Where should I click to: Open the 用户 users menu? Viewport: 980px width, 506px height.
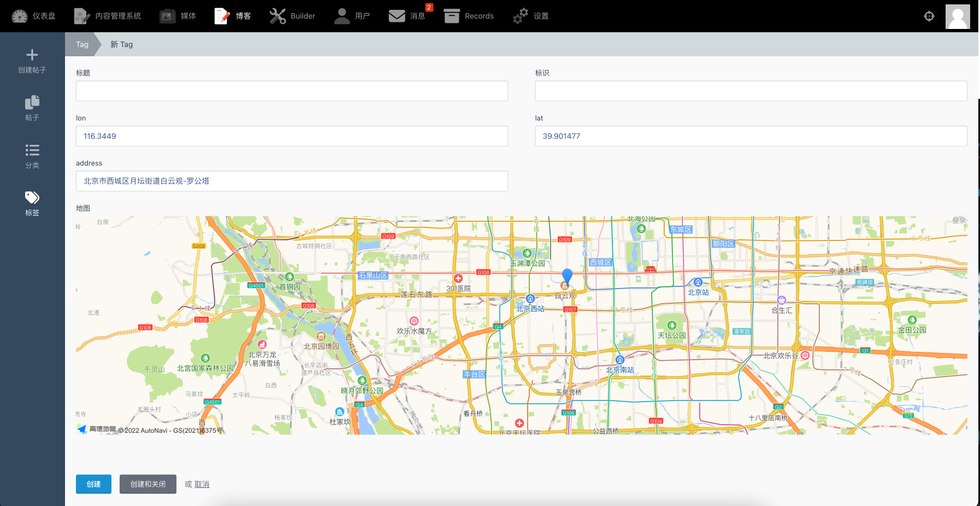pyautogui.click(x=352, y=16)
